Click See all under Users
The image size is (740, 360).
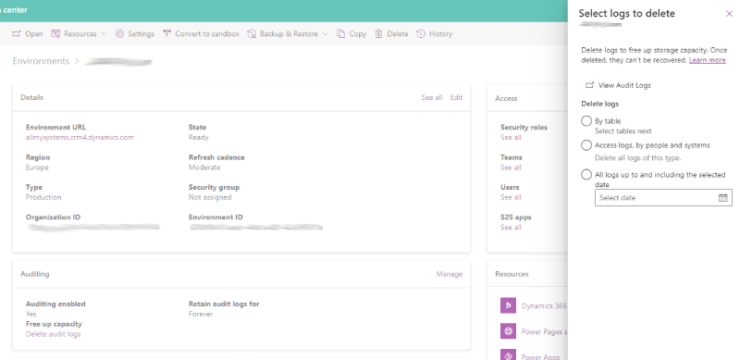pos(511,197)
